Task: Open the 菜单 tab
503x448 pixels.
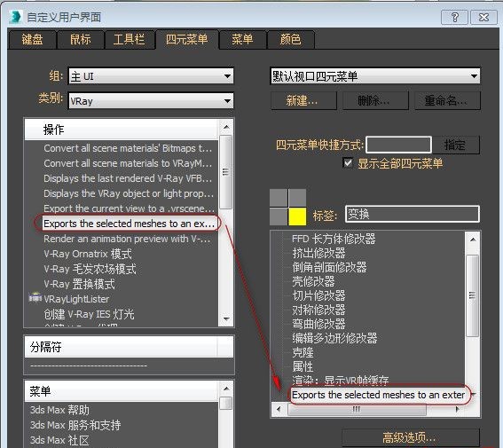Action: coord(242,39)
